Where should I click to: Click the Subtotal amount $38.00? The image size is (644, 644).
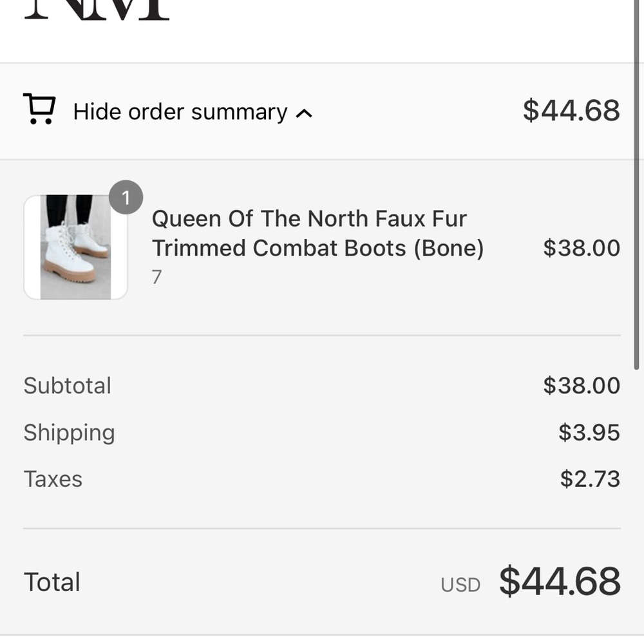[x=581, y=386]
